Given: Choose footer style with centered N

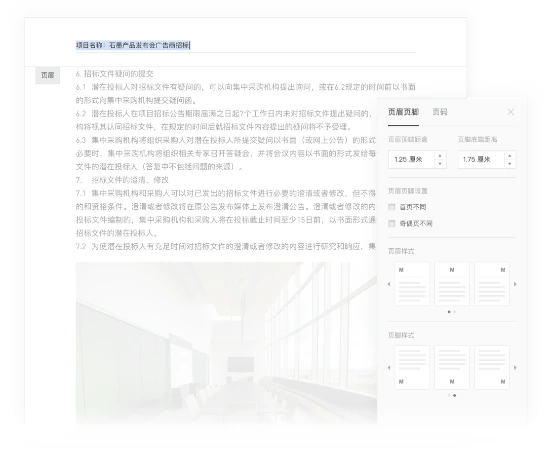Looking at the screenshot, I should 452,367.
